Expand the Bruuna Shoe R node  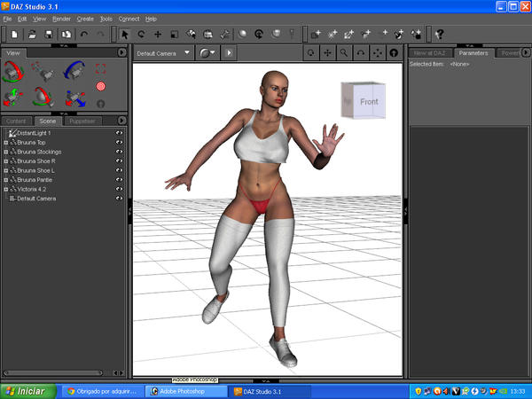(x=6, y=161)
